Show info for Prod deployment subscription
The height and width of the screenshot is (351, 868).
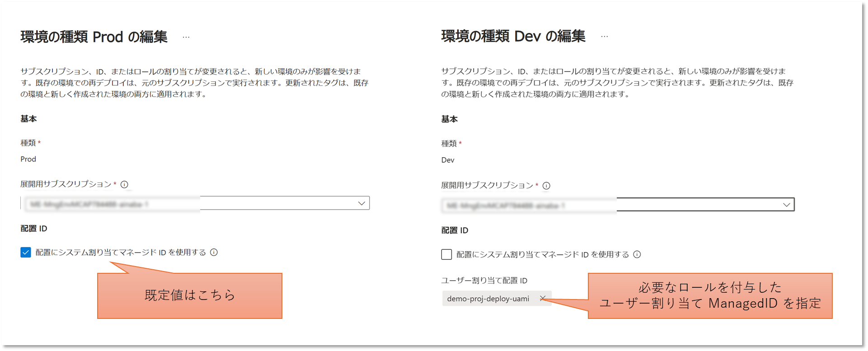pos(124,184)
